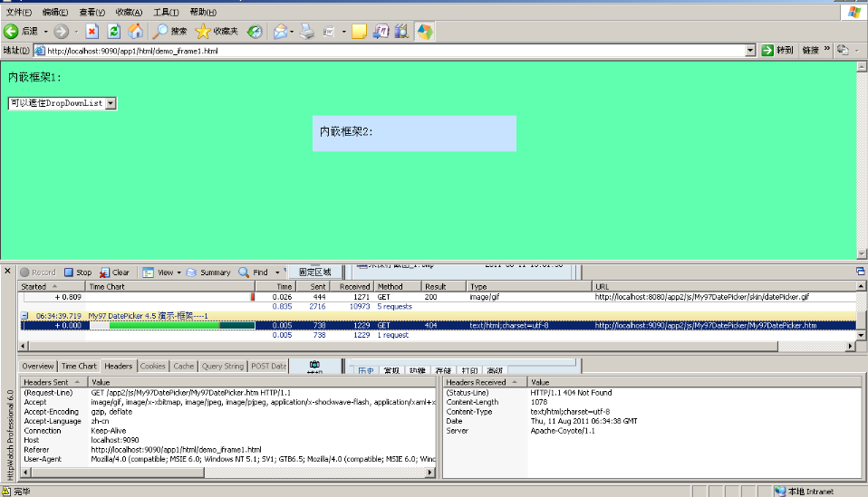
Task: Switch to the Time Chart tab
Action: pyautogui.click(x=79, y=367)
